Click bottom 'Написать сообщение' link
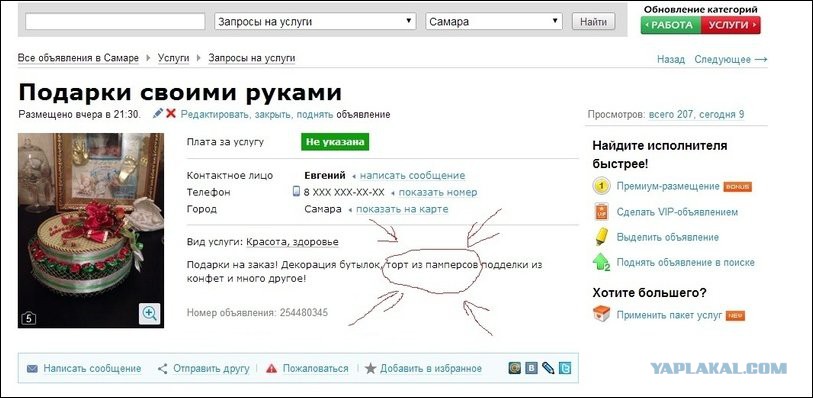 [92, 369]
